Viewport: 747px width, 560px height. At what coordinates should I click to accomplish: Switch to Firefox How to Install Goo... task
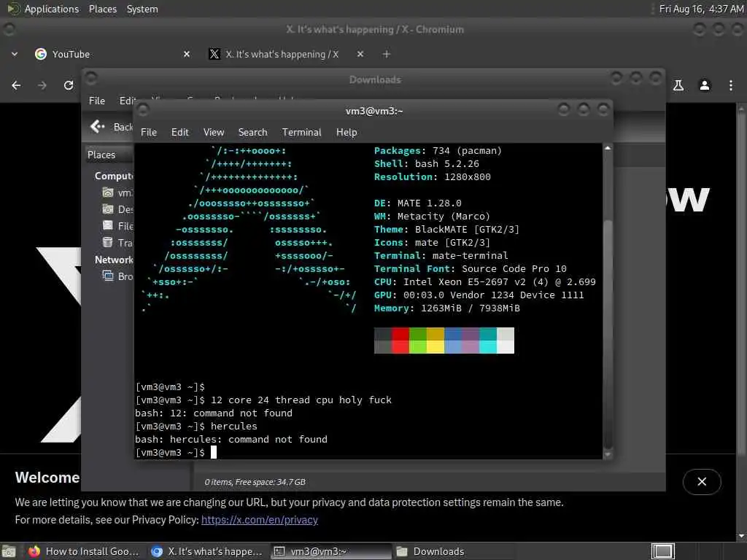coord(83,551)
